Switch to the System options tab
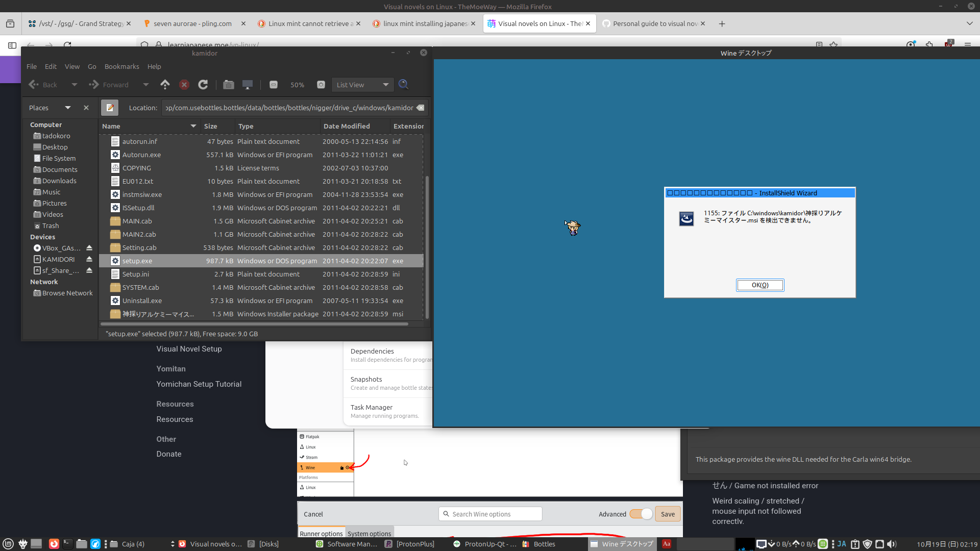This screenshot has width=980, height=551. pyautogui.click(x=369, y=534)
